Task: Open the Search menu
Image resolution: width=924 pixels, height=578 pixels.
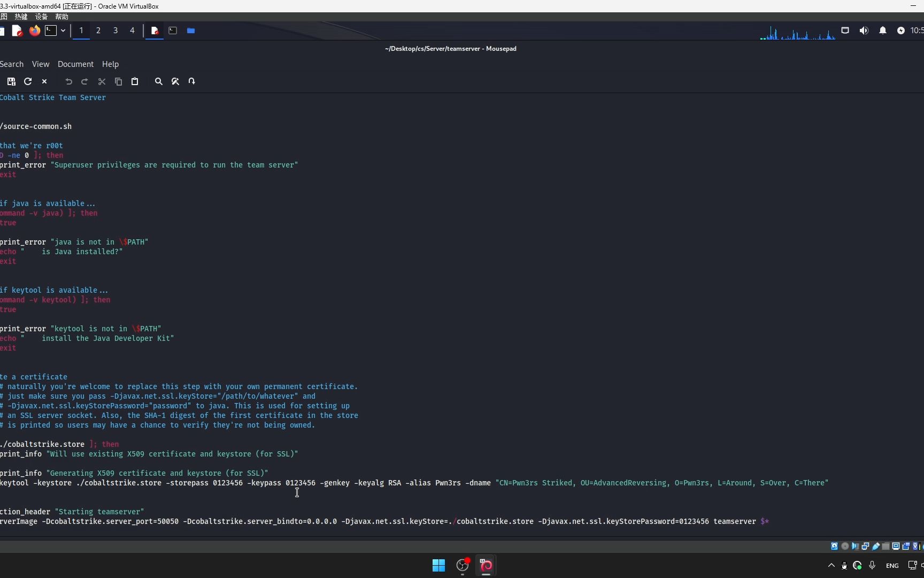Action: 12,64
